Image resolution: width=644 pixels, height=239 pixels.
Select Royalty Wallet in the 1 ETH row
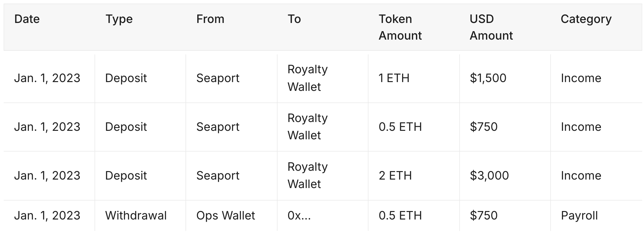tap(307, 78)
